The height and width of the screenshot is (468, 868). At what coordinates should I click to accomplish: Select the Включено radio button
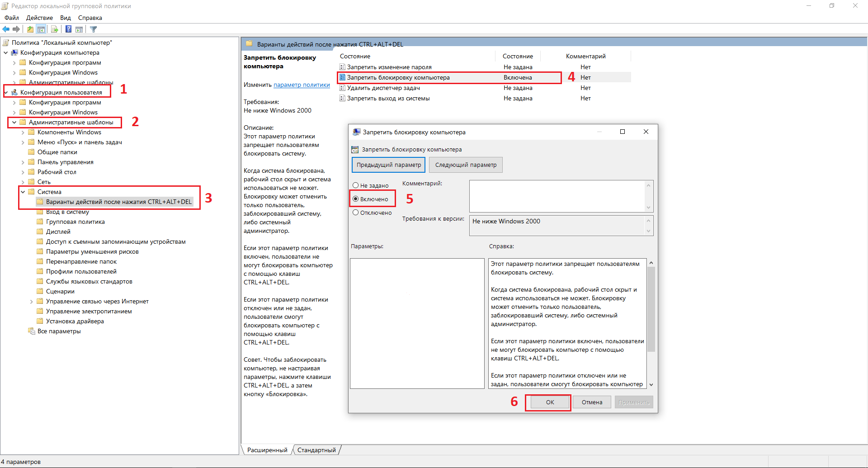(x=356, y=199)
